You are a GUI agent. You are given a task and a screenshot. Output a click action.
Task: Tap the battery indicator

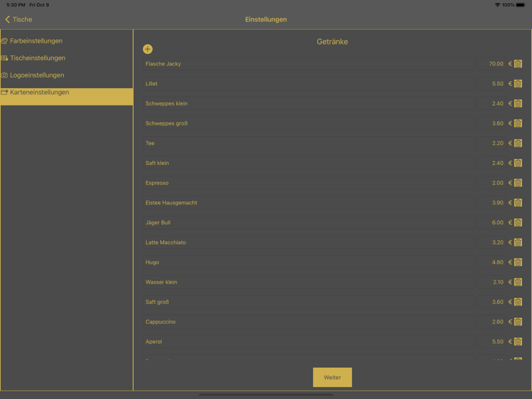click(521, 5)
